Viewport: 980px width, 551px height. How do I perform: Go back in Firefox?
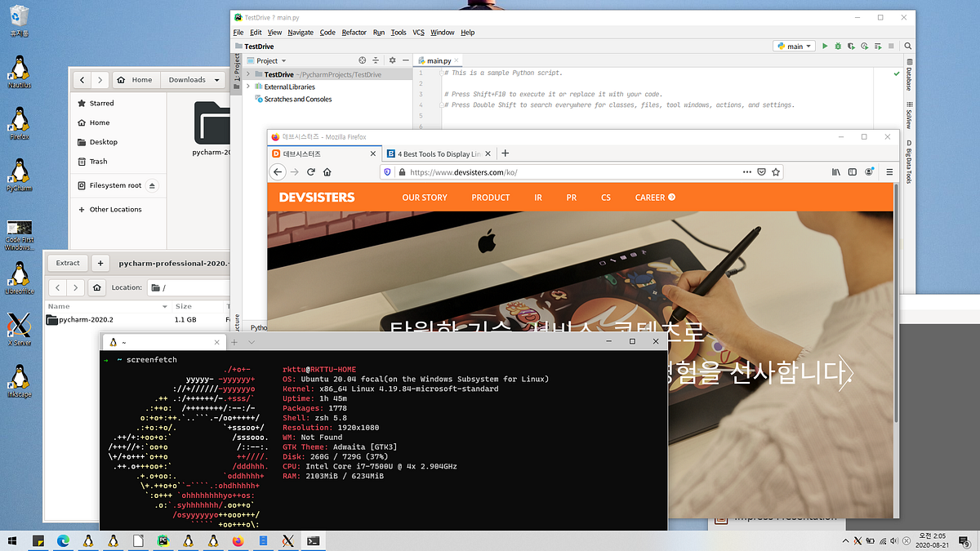(x=278, y=172)
